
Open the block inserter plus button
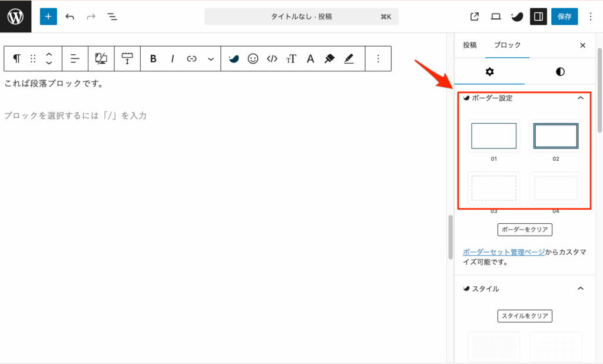point(48,16)
